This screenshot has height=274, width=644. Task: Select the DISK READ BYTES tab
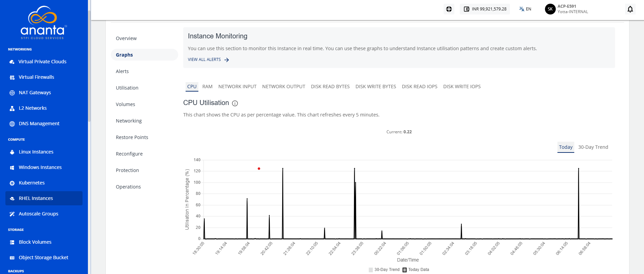pyautogui.click(x=330, y=87)
